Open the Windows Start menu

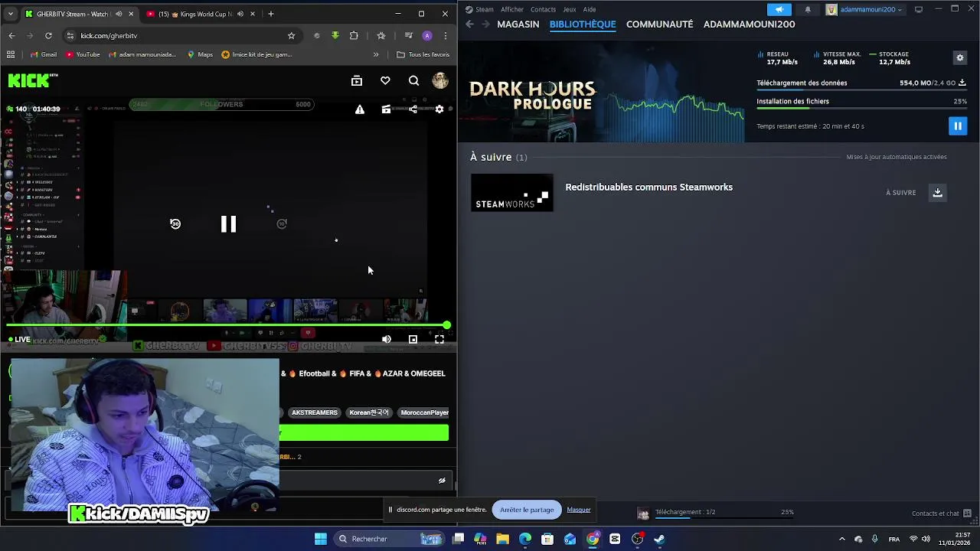click(321, 539)
